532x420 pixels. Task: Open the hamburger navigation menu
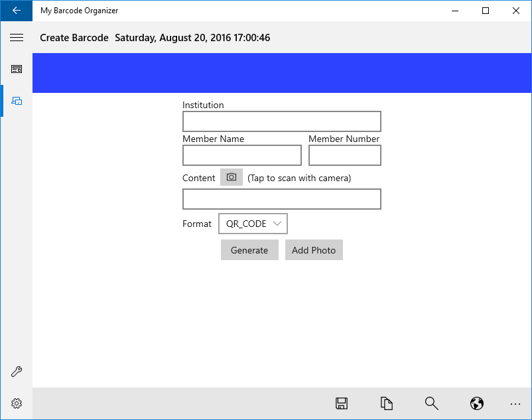coord(16,38)
